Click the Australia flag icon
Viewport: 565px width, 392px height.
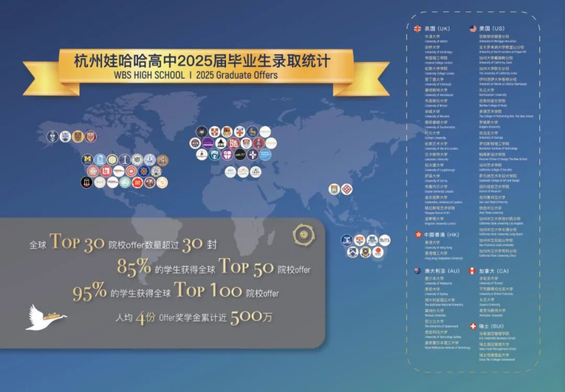tap(417, 271)
